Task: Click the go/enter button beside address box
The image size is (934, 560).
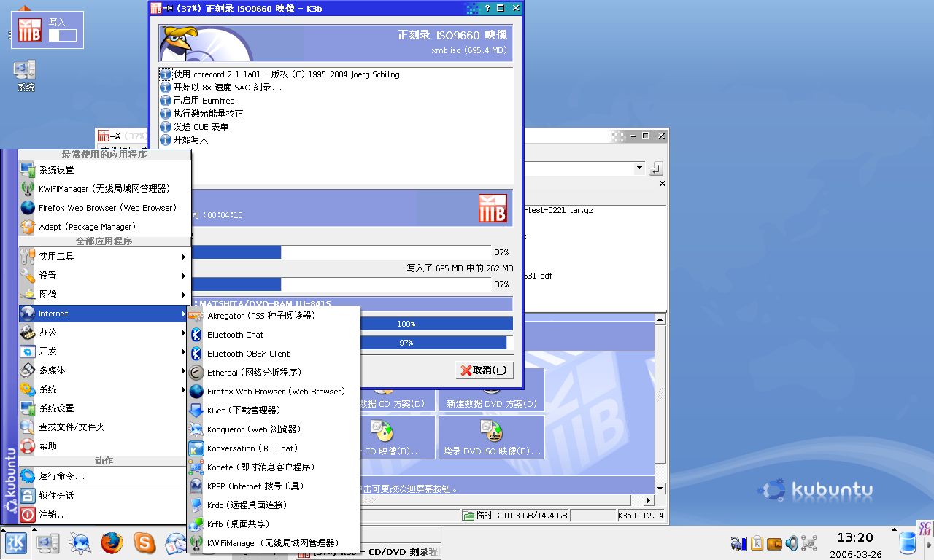Action: [656, 168]
